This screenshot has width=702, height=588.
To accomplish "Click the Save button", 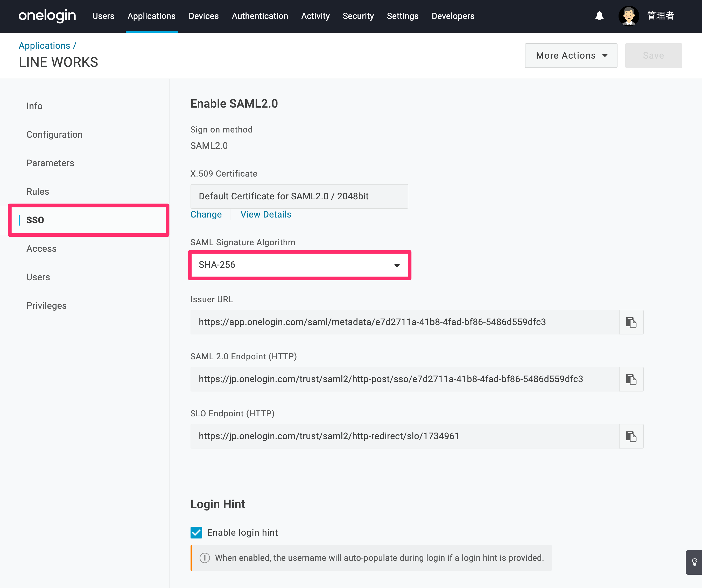I will pos(654,55).
